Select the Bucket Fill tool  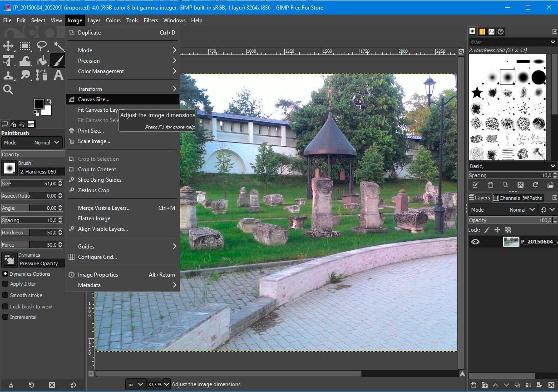pyautogui.click(x=42, y=60)
